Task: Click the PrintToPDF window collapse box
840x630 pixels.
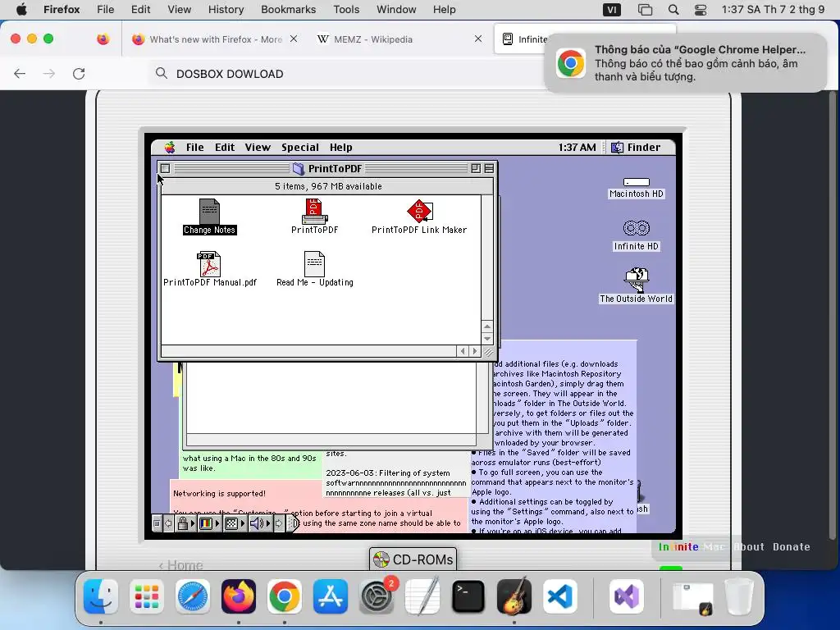Action: [489, 168]
